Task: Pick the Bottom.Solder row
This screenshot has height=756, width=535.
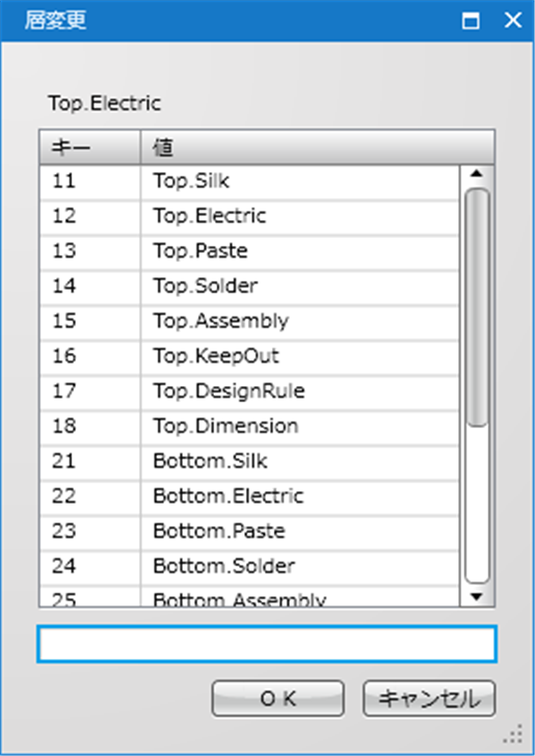Action: pos(249,566)
